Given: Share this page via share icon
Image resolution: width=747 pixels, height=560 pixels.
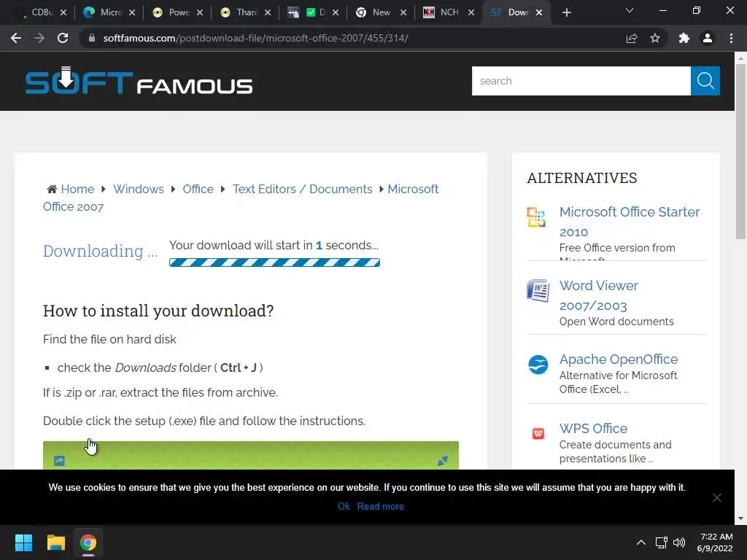Looking at the screenshot, I should (x=632, y=38).
